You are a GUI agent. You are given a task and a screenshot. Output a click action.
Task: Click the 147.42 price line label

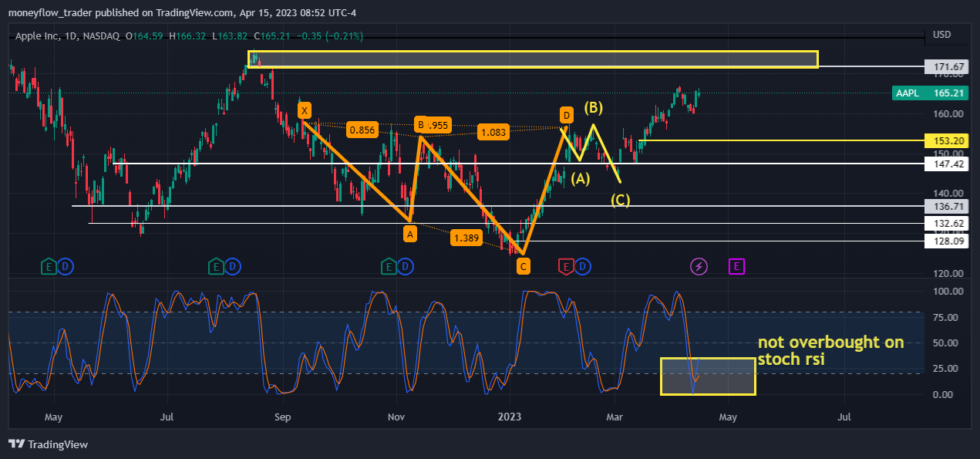(x=946, y=164)
